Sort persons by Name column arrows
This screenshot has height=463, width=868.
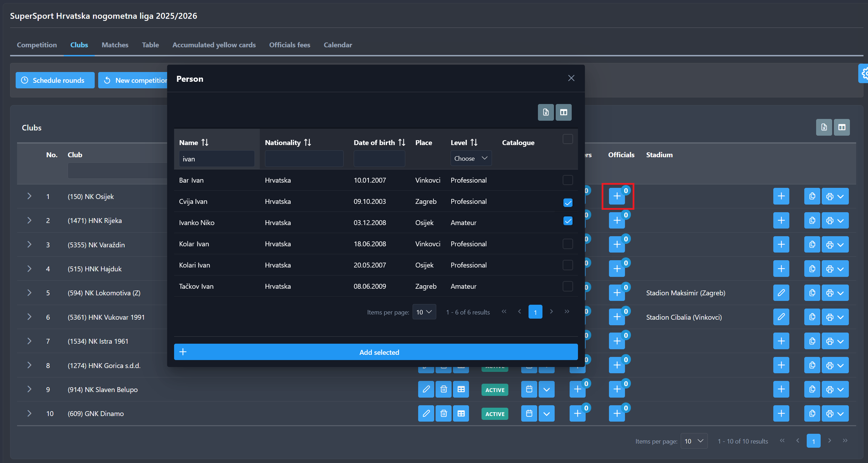(x=205, y=143)
